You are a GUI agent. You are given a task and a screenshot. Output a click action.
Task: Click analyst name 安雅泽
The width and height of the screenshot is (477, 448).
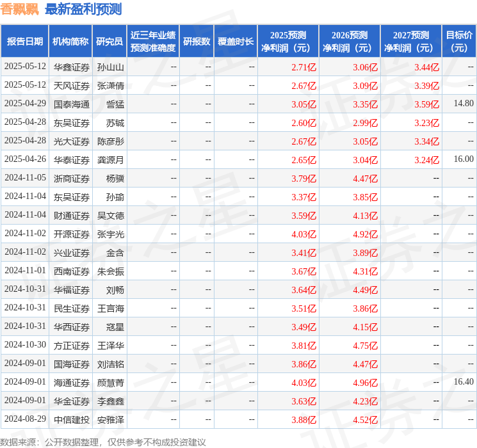pos(110,420)
